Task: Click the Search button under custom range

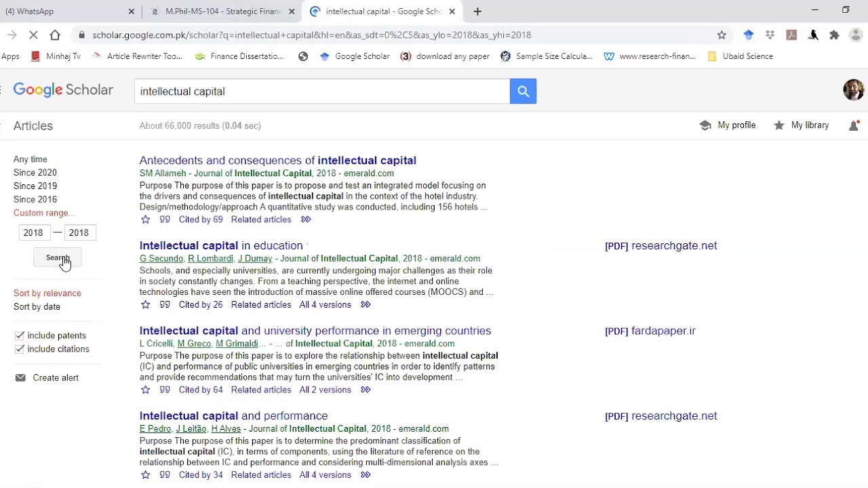Action: pyautogui.click(x=58, y=258)
